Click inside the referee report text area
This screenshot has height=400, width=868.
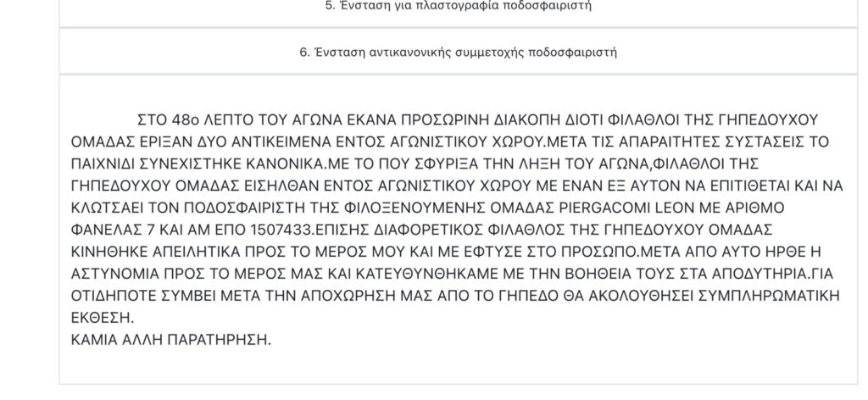tap(459, 230)
